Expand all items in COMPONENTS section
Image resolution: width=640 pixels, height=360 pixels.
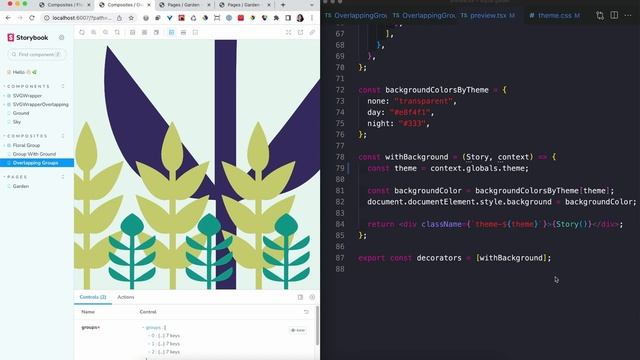63,86
